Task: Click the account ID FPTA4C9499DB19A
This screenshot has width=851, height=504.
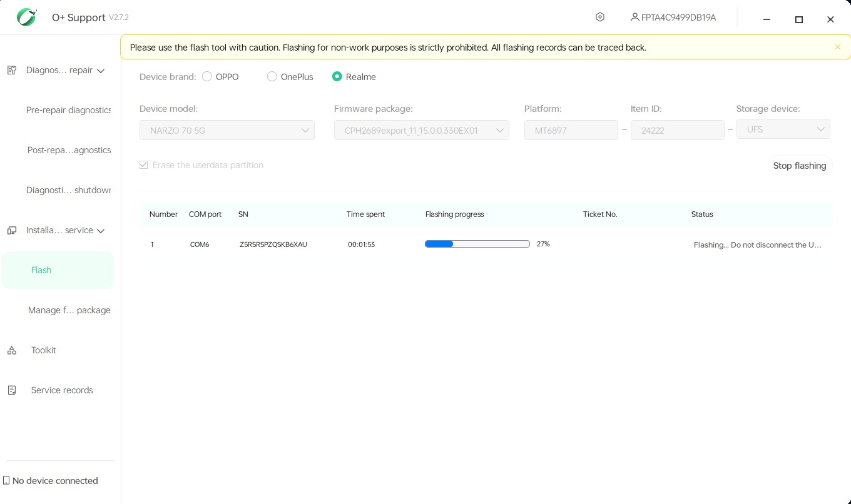Action: (678, 18)
